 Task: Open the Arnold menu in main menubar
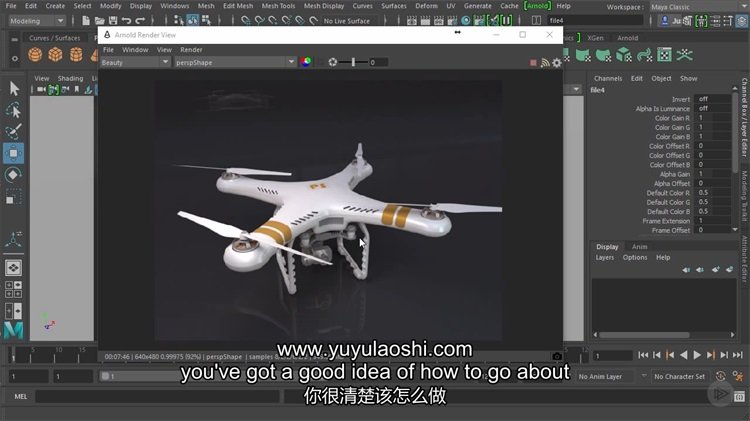pyautogui.click(x=537, y=6)
